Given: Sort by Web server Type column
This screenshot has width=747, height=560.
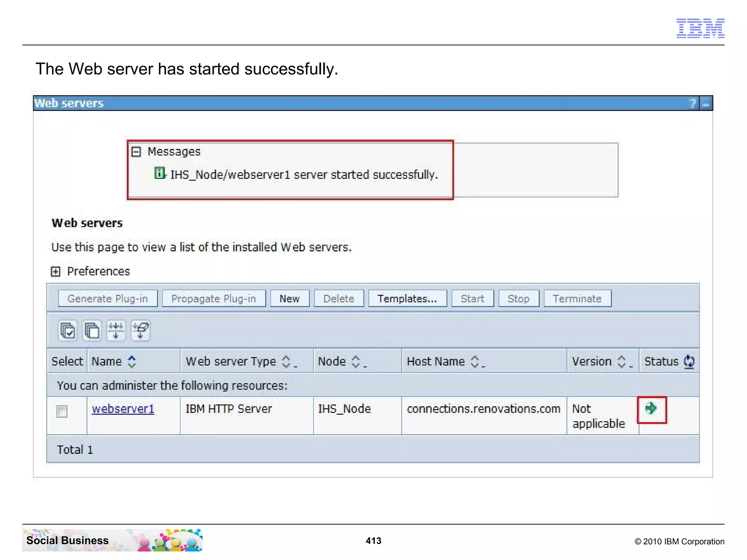Looking at the screenshot, I should [286, 361].
